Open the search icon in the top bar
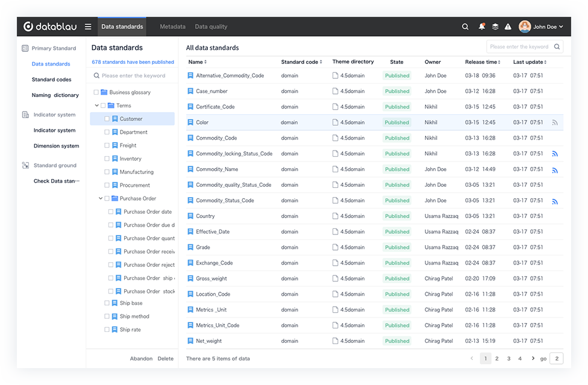The width and height of the screenshot is (588, 385). 464,27
